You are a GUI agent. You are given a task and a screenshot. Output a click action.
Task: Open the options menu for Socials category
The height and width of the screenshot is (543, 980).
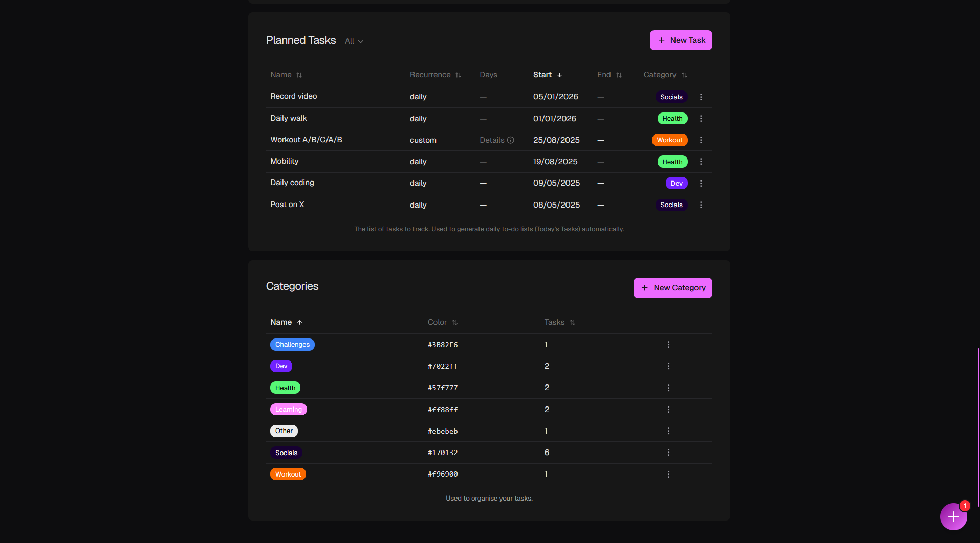click(x=668, y=452)
